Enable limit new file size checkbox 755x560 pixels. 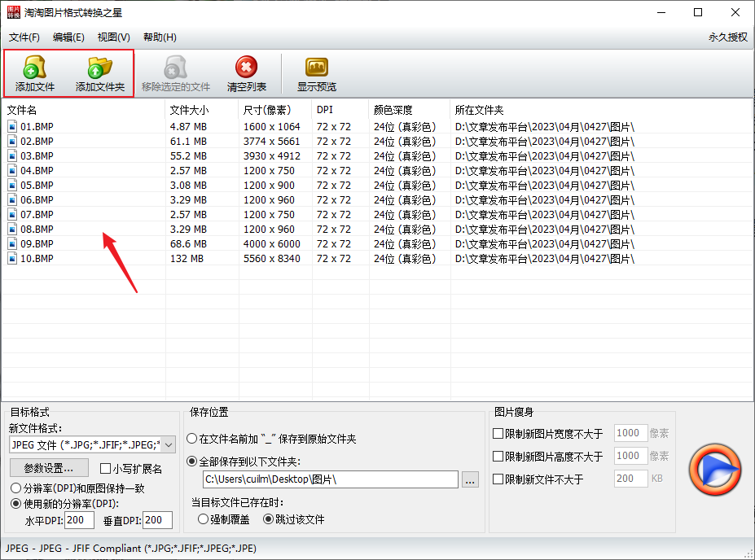click(498, 479)
